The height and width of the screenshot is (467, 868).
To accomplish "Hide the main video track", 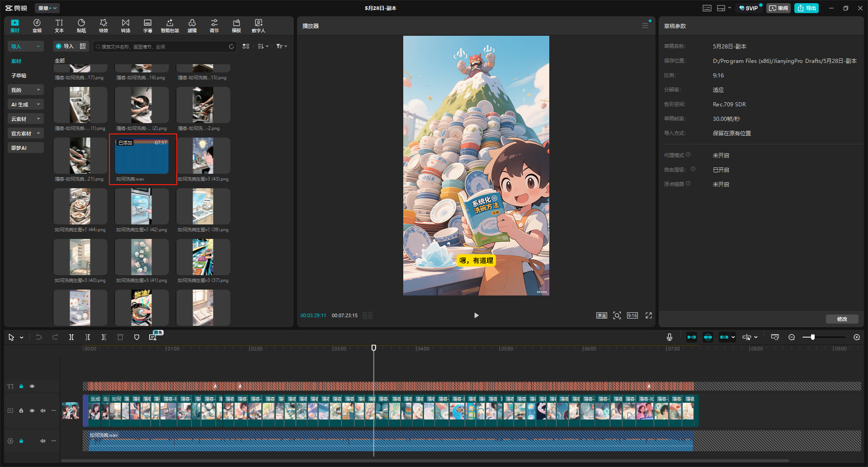I will point(32,411).
